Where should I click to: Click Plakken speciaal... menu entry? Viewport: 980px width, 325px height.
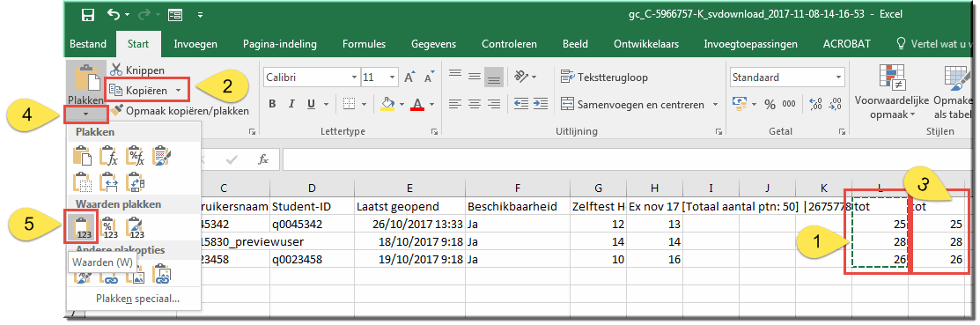click(x=137, y=299)
